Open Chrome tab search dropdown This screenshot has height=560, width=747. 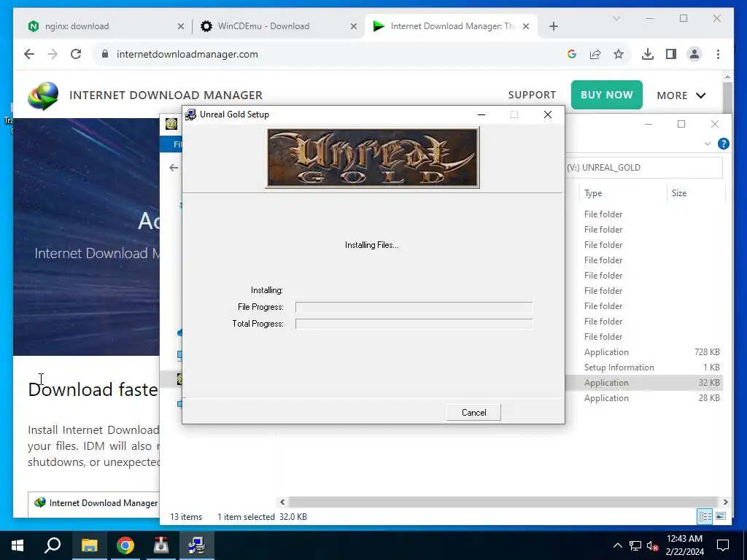coord(616,18)
